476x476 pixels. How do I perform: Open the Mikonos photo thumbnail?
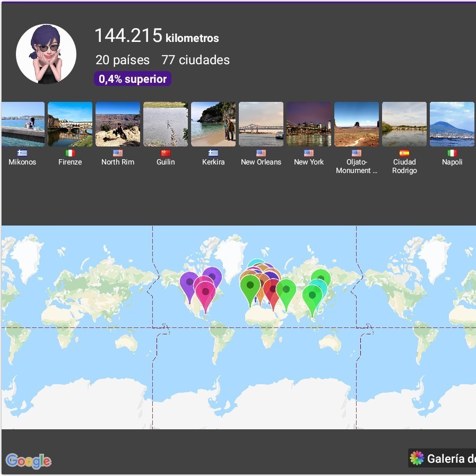(23, 124)
